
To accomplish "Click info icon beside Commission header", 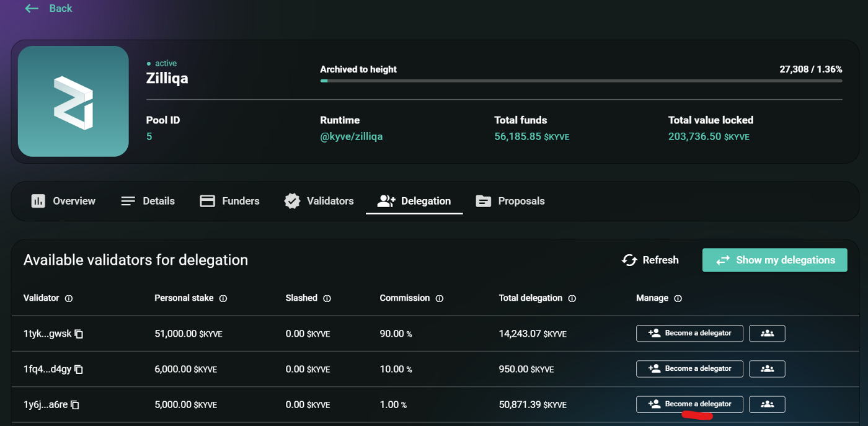I will click(440, 298).
